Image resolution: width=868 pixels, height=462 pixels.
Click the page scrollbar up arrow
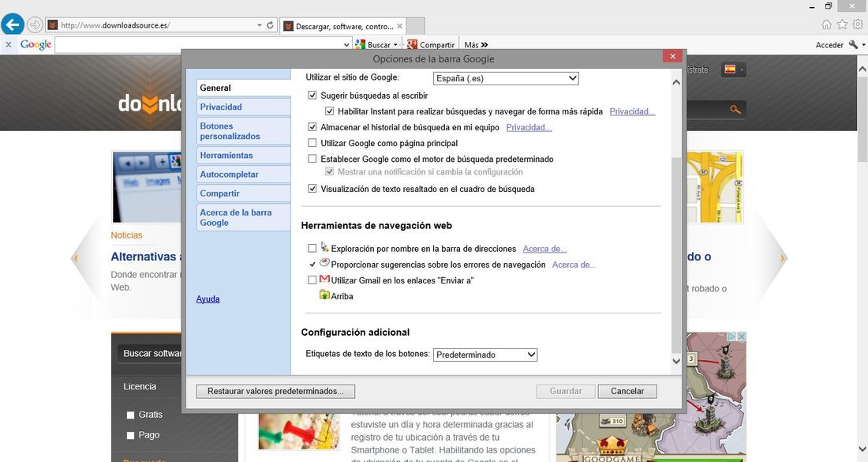pyautogui.click(x=862, y=69)
